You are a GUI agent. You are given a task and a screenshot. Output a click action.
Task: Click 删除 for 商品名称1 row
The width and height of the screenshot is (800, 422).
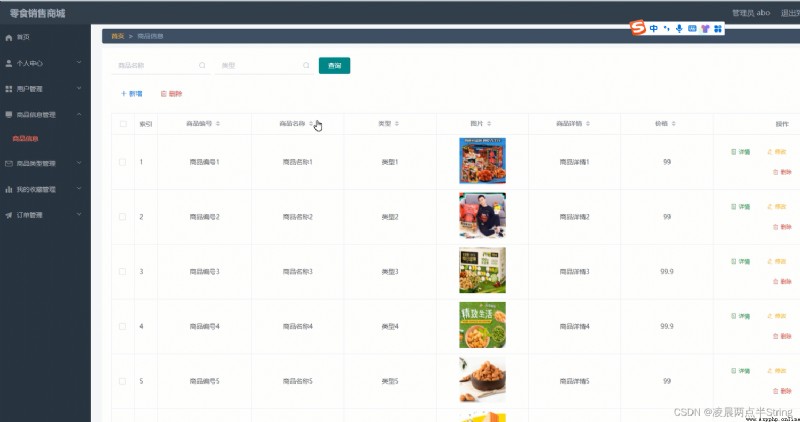(782, 172)
